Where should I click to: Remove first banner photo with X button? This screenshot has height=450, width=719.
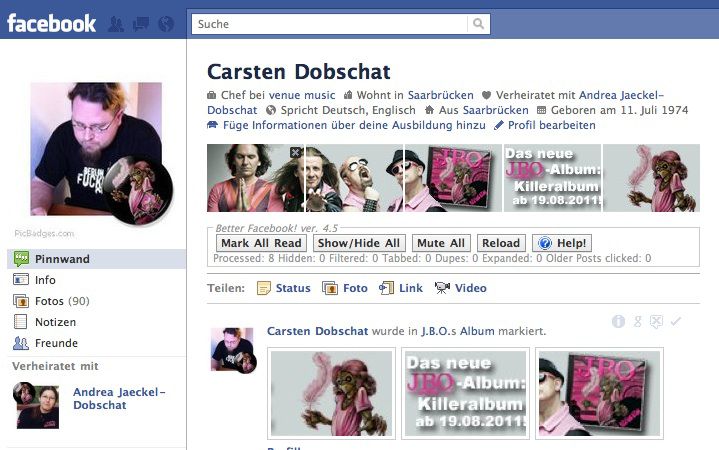296,152
